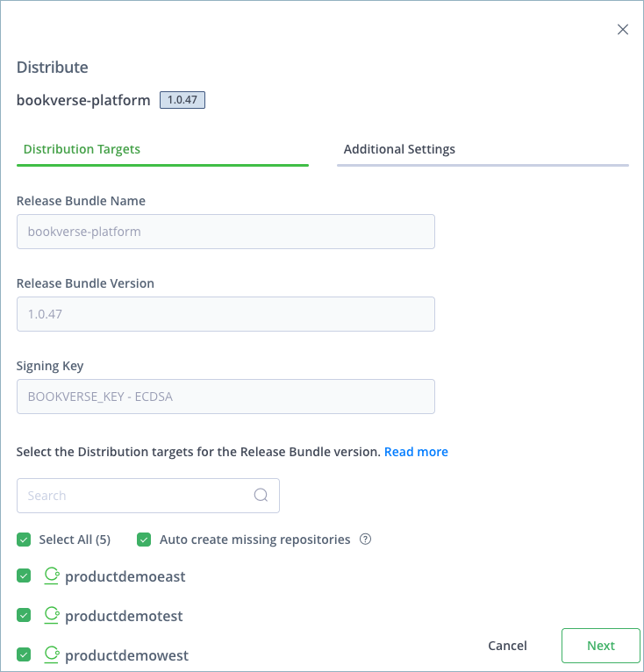
Task: Click the Release Bundle Name field
Action: 225,232
